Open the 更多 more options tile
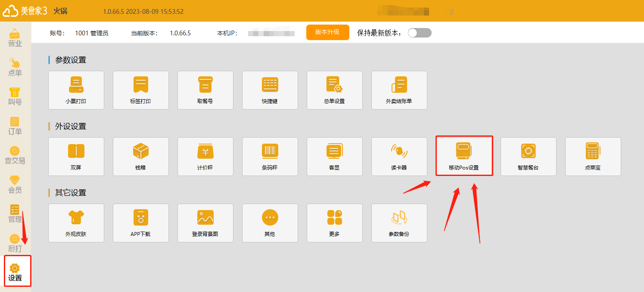Viewport: 644px width, 292px height. click(335, 223)
